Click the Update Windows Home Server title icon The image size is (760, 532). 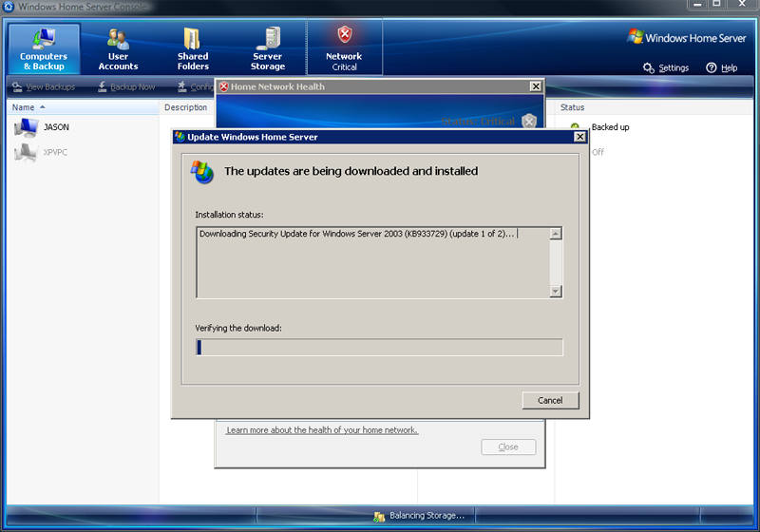180,137
